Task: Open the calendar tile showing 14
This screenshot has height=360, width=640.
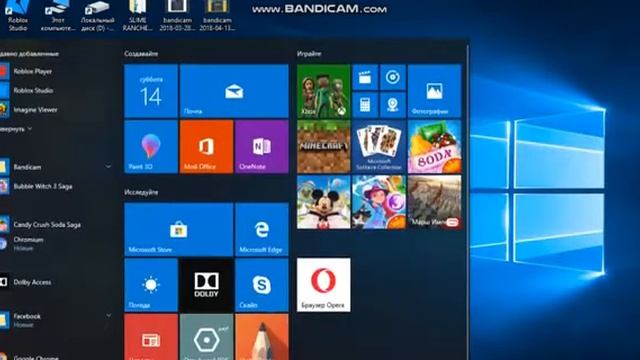Action: [151, 91]
